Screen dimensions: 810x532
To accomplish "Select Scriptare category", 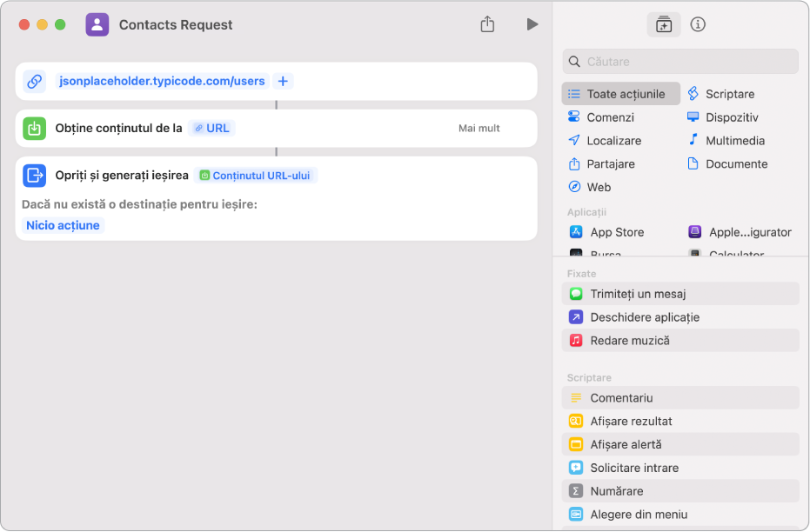I will pyautogui.click(x=721, y=94).
